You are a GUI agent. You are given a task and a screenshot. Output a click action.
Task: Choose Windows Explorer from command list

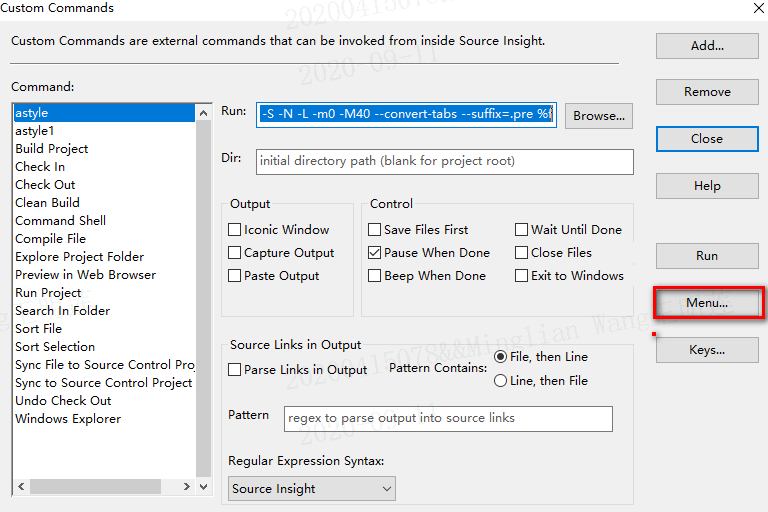click(68, 419)
